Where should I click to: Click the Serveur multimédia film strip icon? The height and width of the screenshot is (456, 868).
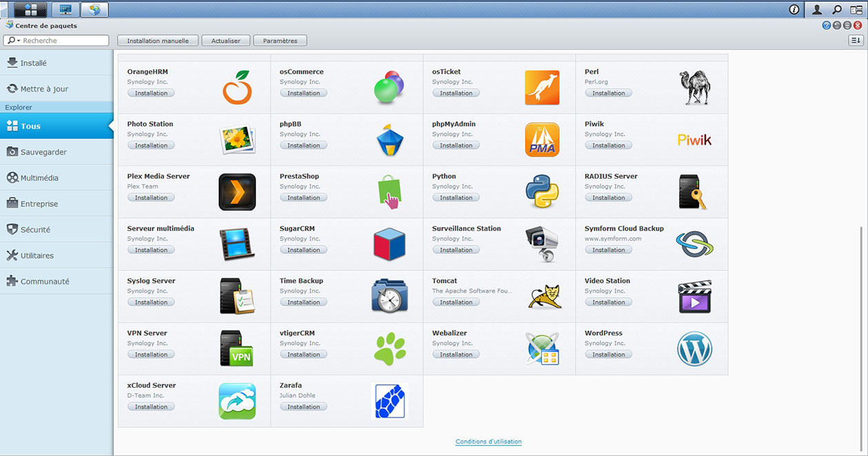[x=237, y=244]
